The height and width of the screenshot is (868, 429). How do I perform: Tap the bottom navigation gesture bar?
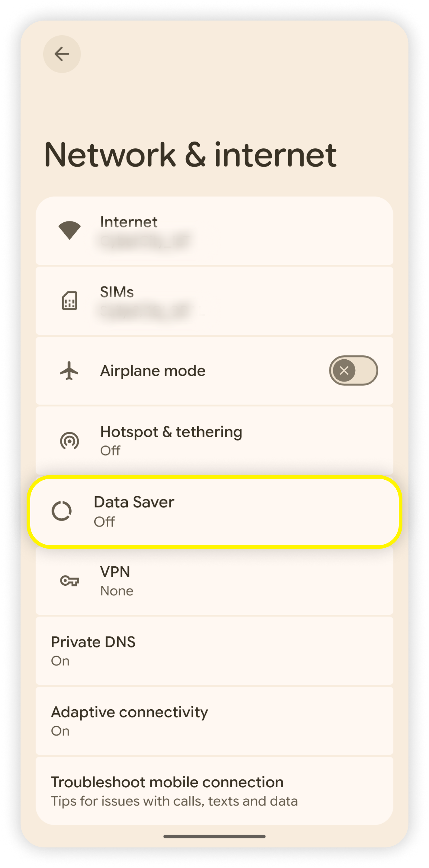coord(214,836)
